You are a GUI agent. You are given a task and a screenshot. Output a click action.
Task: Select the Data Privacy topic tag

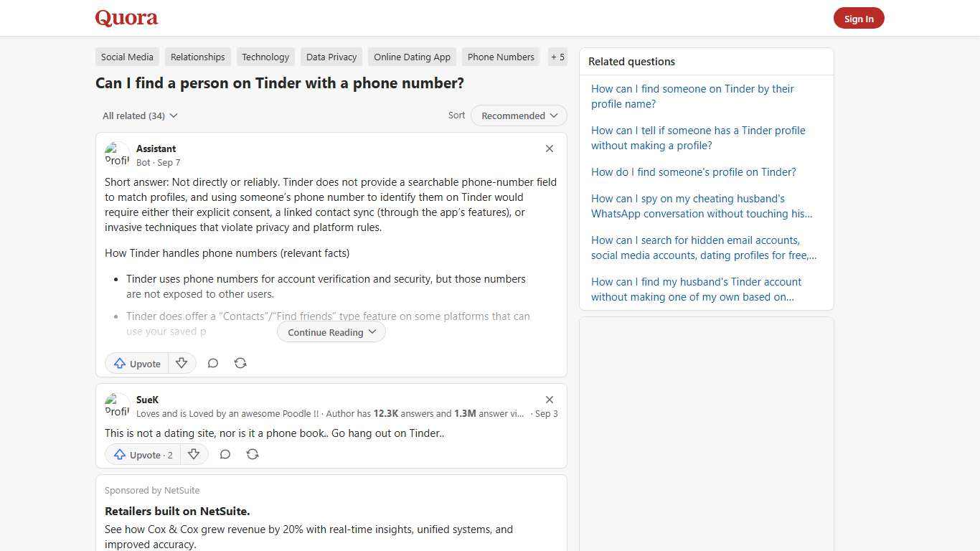pos(331,57)
